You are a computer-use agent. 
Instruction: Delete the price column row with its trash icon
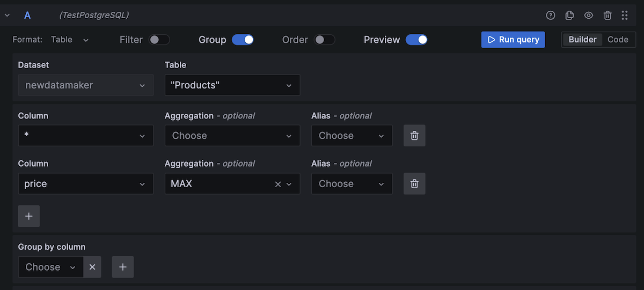point(414,184)
